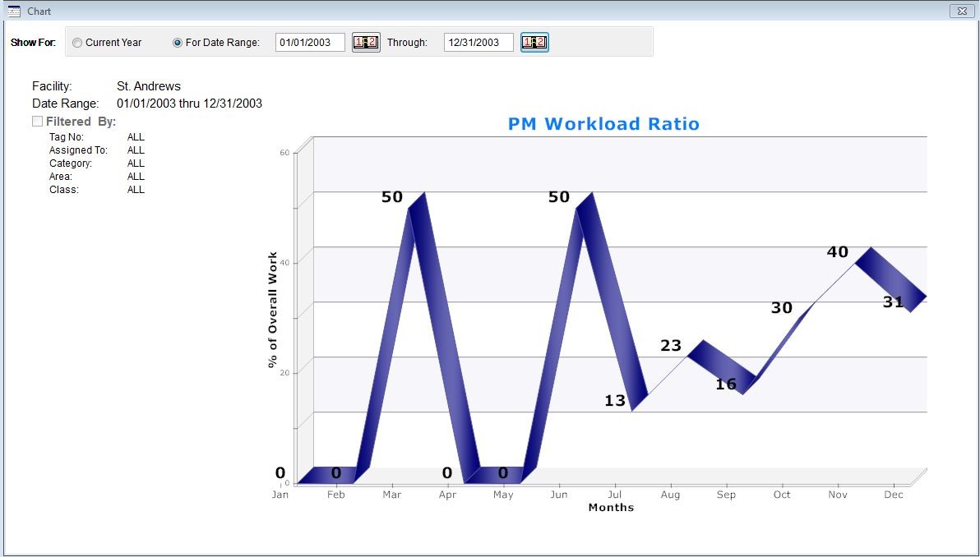Click the Months axis label
The width and height of the screenshot is (980, 557).
pyautogui.click(x=611, y=507)
